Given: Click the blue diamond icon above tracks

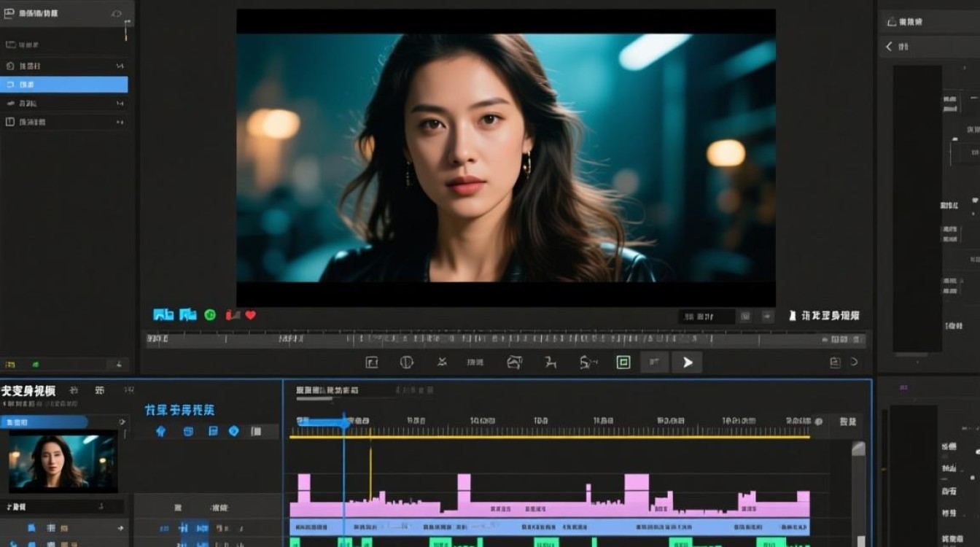Looking at the screenshot, I should pyautogui.click(x=234, y=431).
